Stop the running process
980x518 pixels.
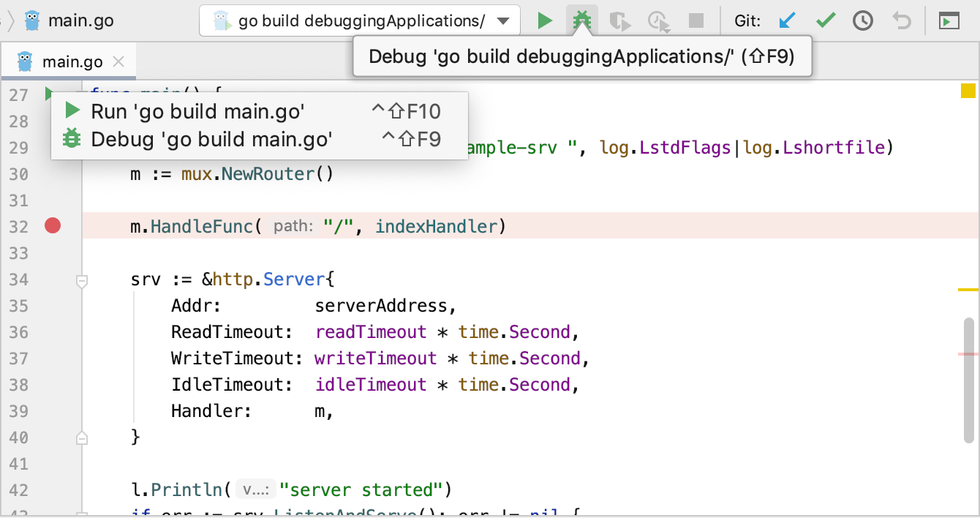pyautogui.click(x=696, y=20)
